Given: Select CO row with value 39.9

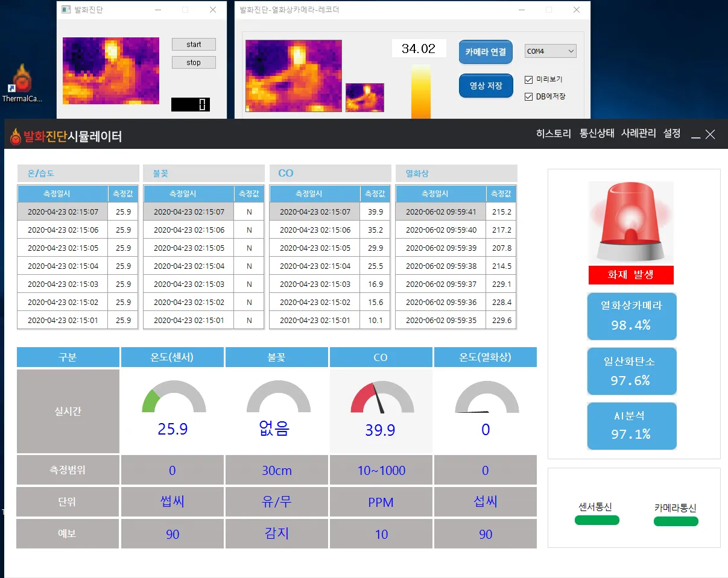Looking at the screenshot, I should click(330, 212).
